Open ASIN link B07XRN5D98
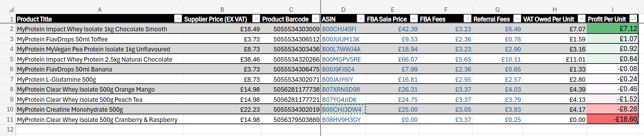Image resolution: width=644 pixels, height=136 pixels. tap(341, 89)
